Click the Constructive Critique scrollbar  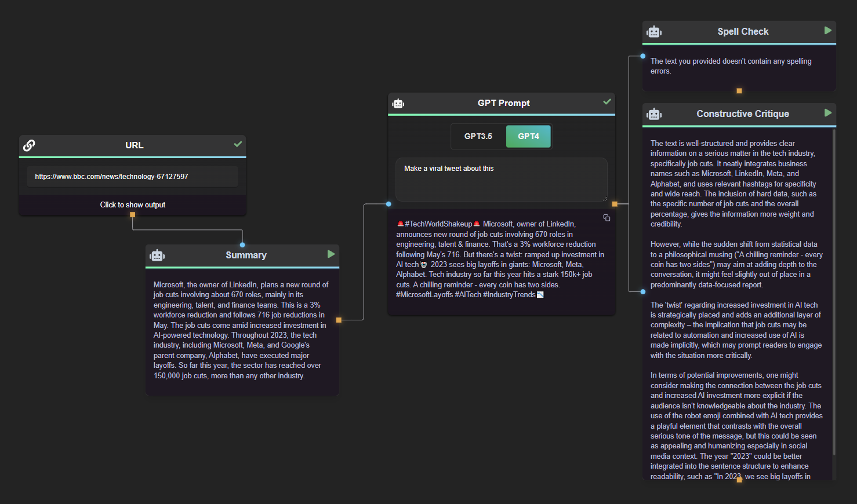point(834,293)
